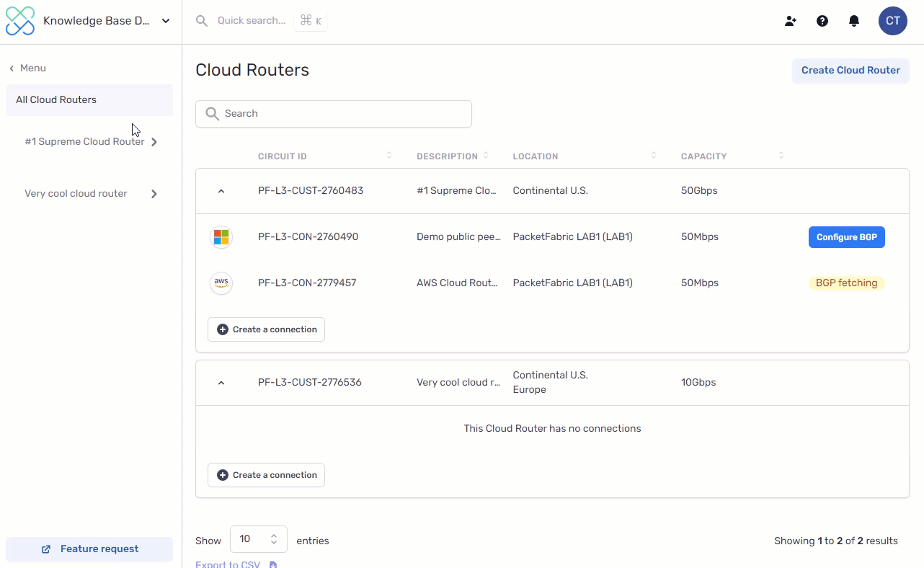Open Configure BGP for the Demo public peering

tap(847, 236)
